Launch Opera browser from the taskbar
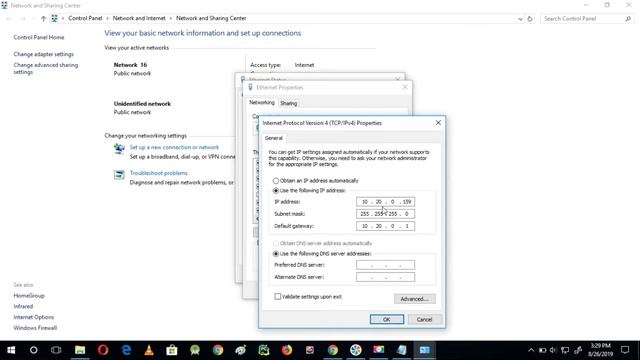The height and width of the screenshot is (360, 640). coord(103,350)
